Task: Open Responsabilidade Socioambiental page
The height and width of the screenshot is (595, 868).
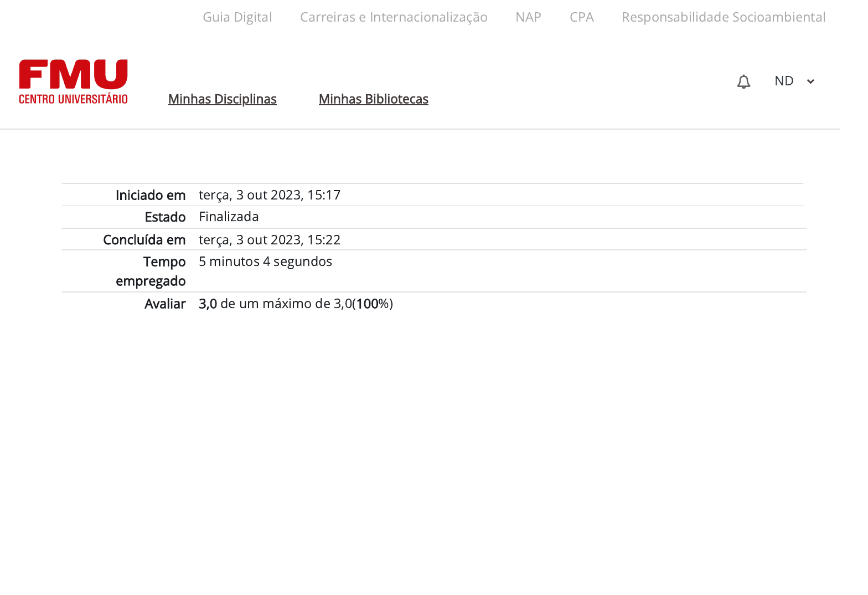Action: (723, 17)
